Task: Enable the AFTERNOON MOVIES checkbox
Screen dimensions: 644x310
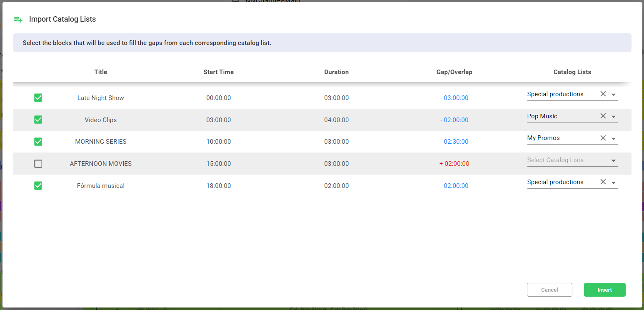Action: pos(38,164)
